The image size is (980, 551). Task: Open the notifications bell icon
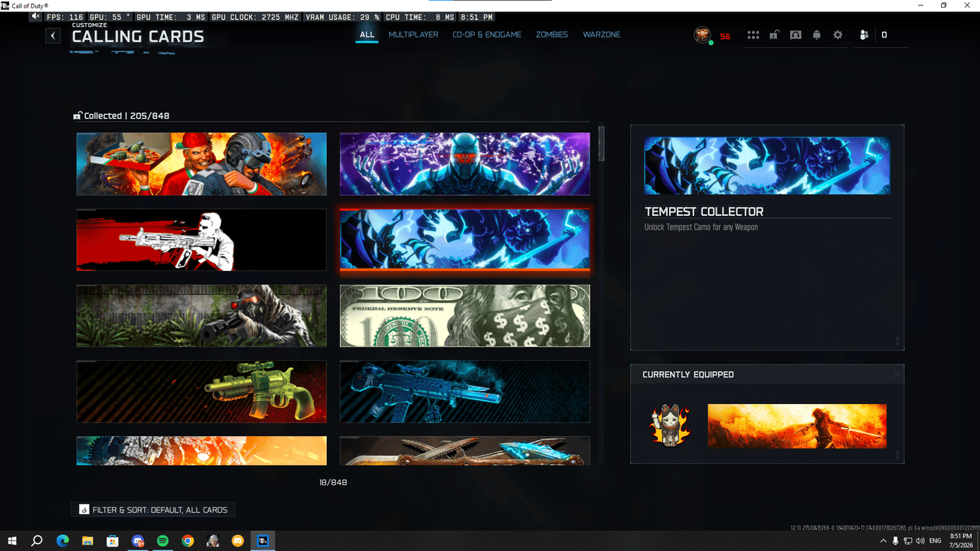[x=817, y=35]
